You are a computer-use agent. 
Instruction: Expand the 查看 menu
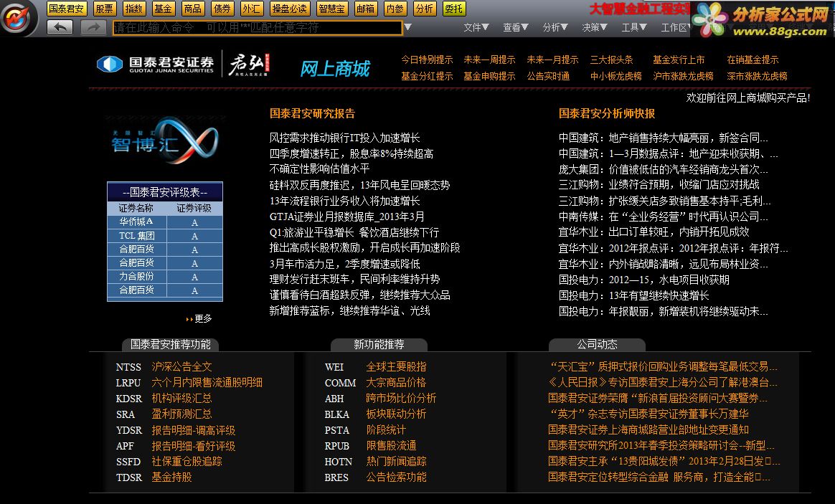(516, 27)
